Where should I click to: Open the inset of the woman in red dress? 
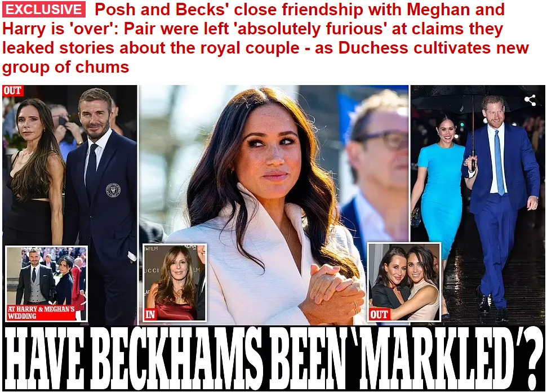pyautogui.click(x=175, y=283)
